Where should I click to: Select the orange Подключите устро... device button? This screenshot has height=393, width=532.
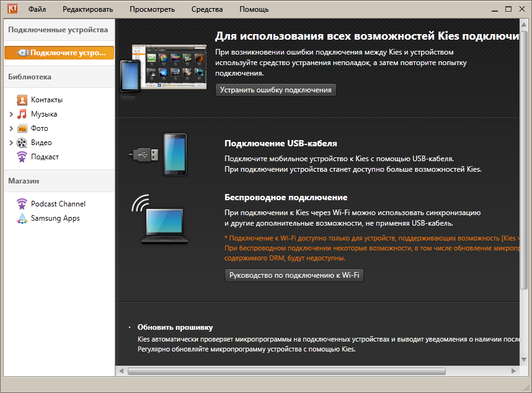point(59,53)
